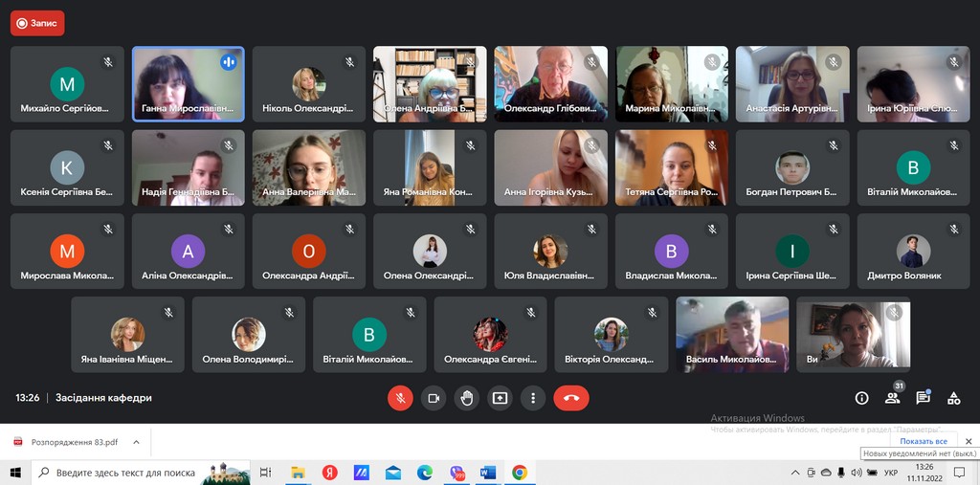
Task: Close the downloads bar
Action: [968, 441]
